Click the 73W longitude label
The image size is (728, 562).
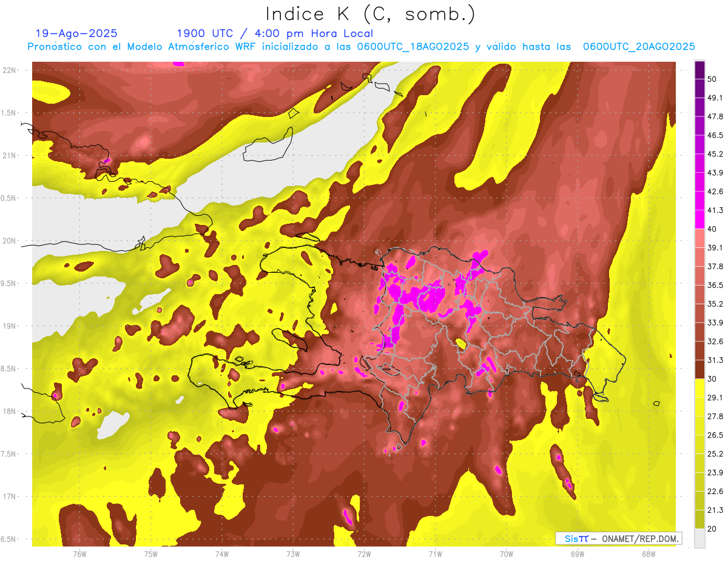click(x=293, y=554)
